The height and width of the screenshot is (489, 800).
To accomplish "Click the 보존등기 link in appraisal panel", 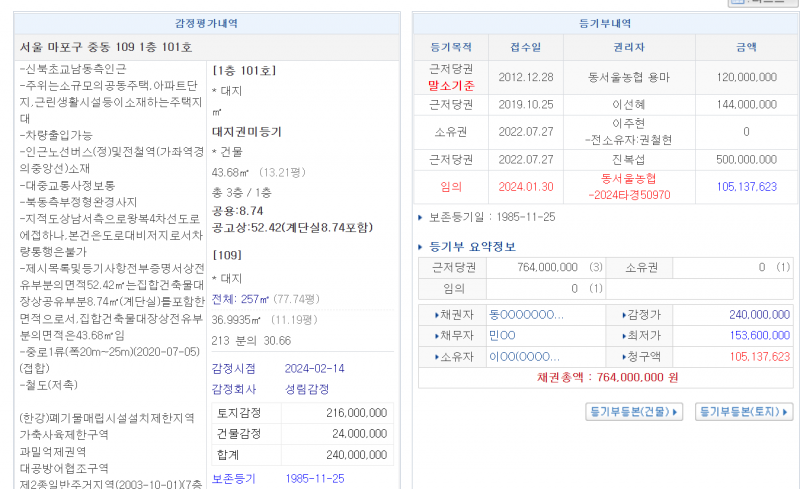I will (x=234, y=479).
